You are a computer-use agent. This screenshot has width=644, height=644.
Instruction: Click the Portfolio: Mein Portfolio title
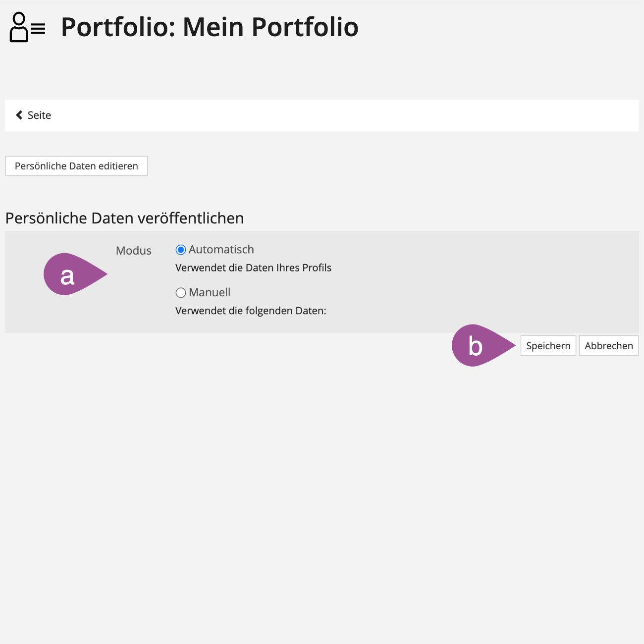click(x=210, y=27)
